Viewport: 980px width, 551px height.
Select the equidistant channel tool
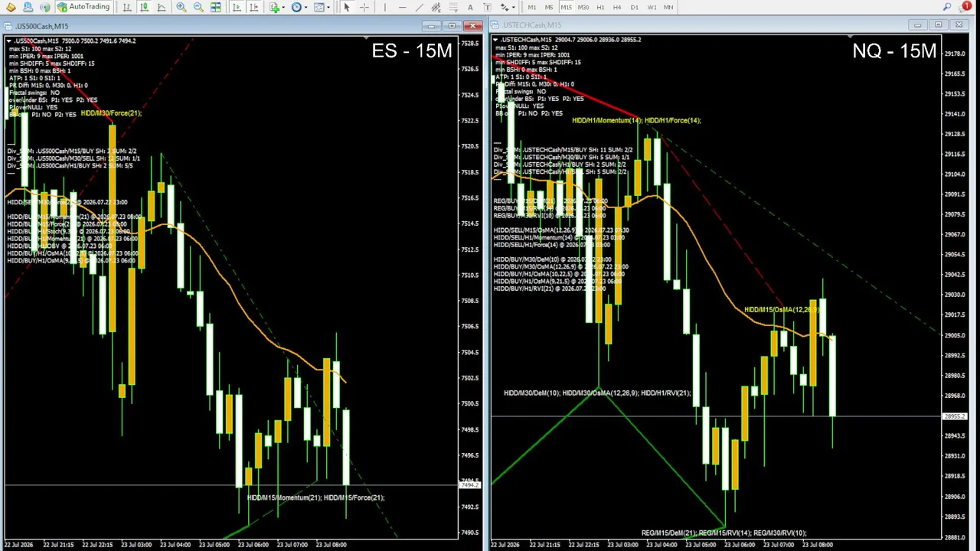pyautogui.click(x=436, y=7)
